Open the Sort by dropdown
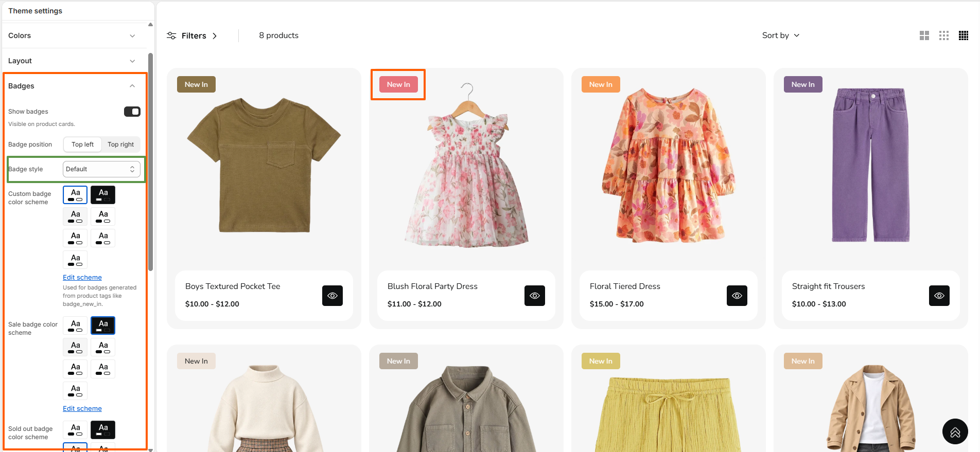Image resolution: width=980 pixels, height=452 pixels. tap(781, 35)
